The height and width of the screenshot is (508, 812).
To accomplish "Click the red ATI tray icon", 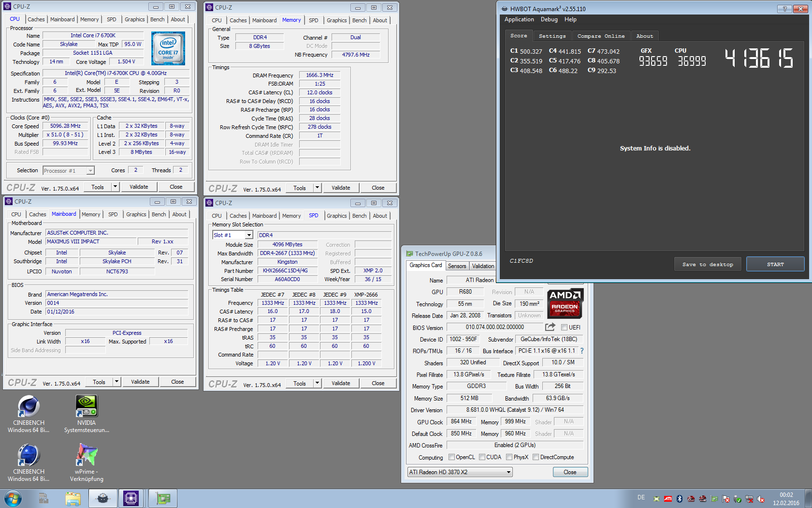I will (x=668, y=499).
